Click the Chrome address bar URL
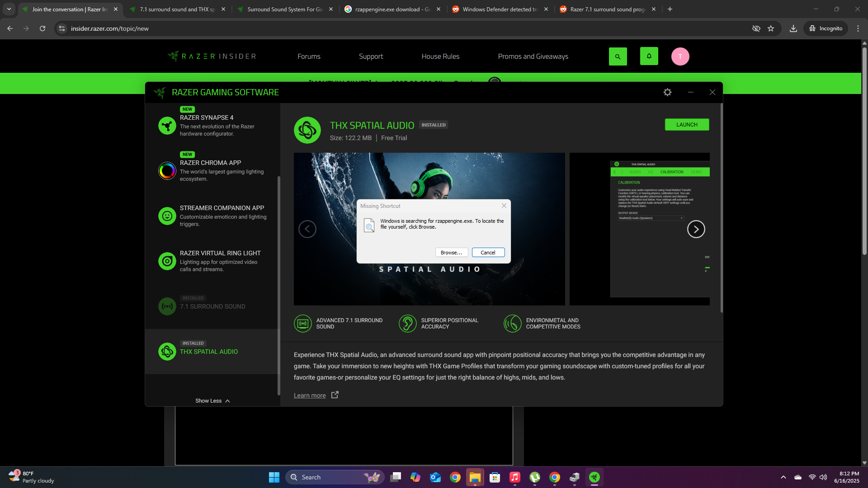This screenshot has width=868, height=488. [x=110, y=28]
